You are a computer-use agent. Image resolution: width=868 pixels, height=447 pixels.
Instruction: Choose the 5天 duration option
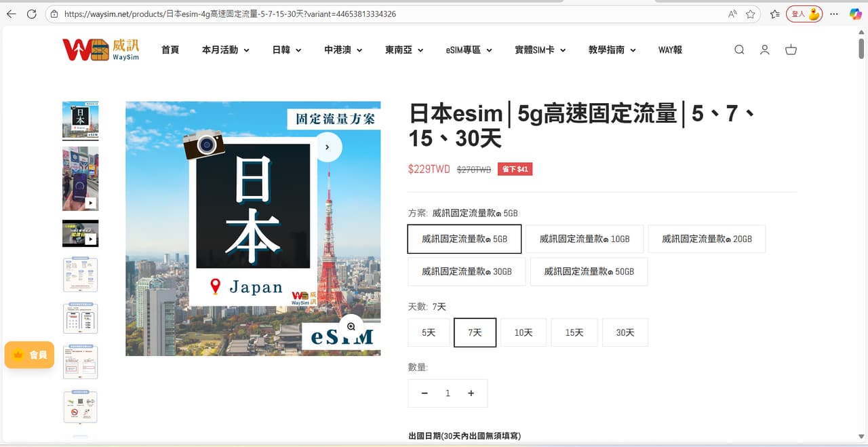(429, 332)
